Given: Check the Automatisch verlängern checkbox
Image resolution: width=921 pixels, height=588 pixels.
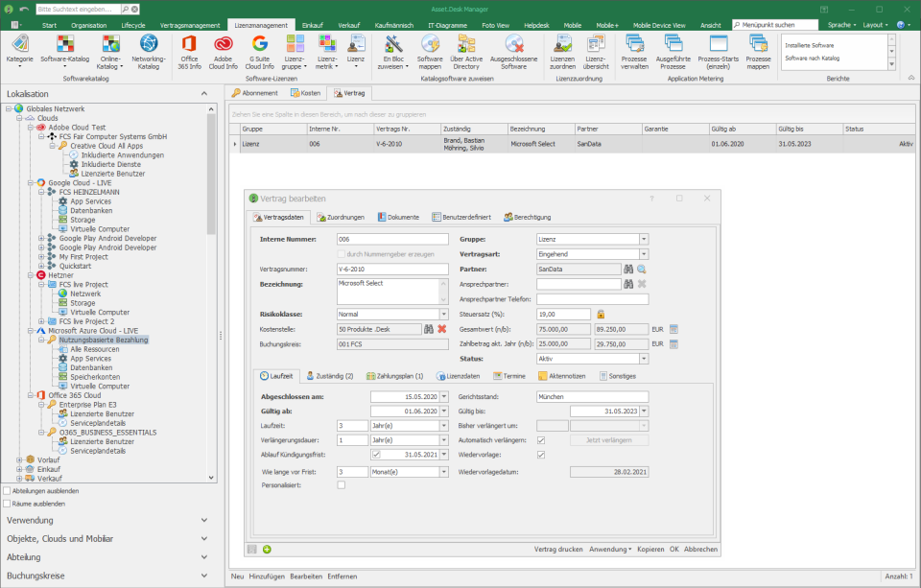Looking at the screenshot, I should [x=540, y=439].
